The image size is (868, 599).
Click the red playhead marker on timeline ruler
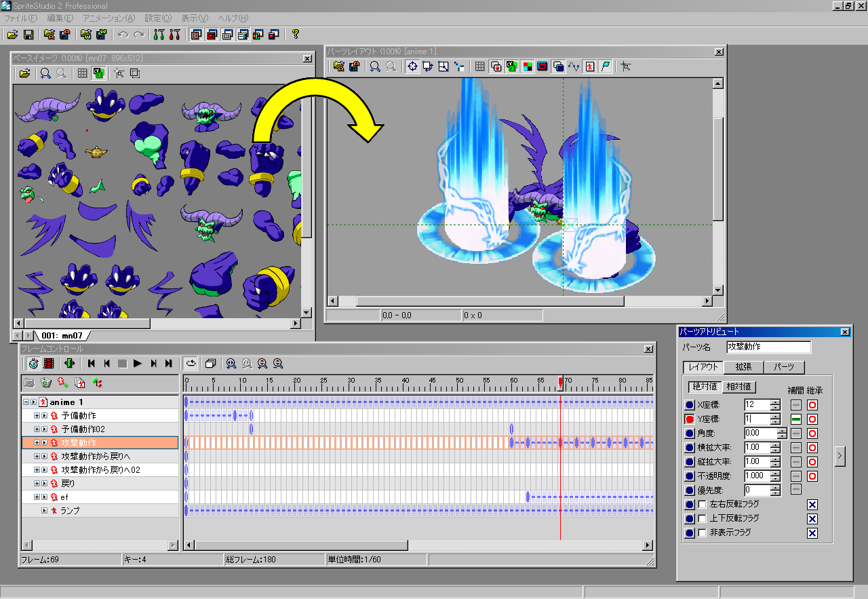560,383
